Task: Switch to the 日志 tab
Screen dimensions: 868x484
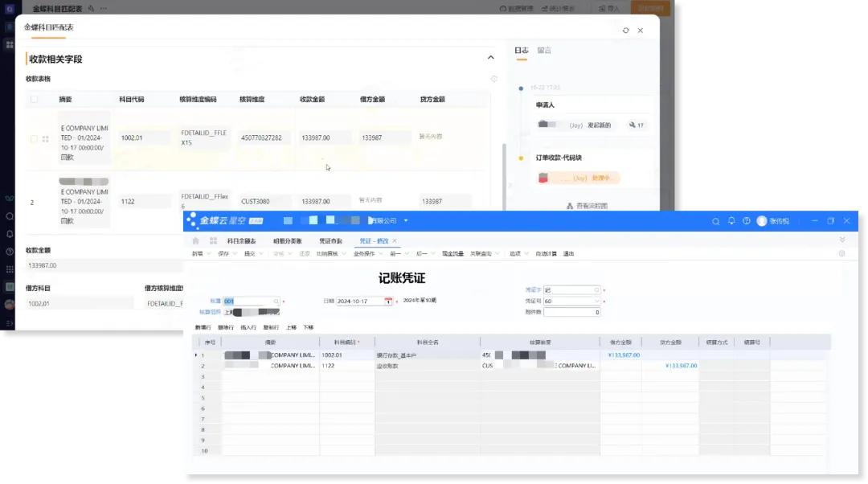Action: (x=522, y=51)
